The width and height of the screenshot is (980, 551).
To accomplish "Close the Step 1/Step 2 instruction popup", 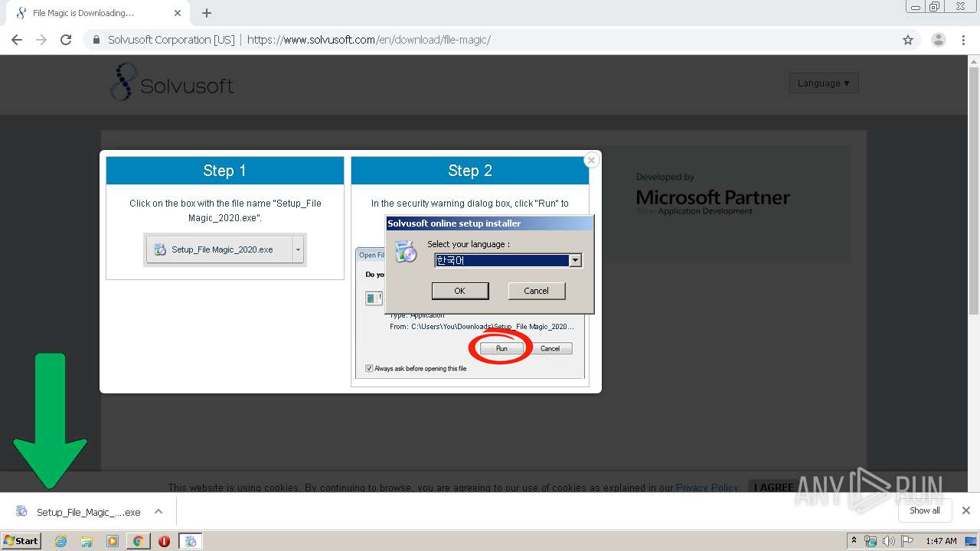I will click(x=591, y=160).
